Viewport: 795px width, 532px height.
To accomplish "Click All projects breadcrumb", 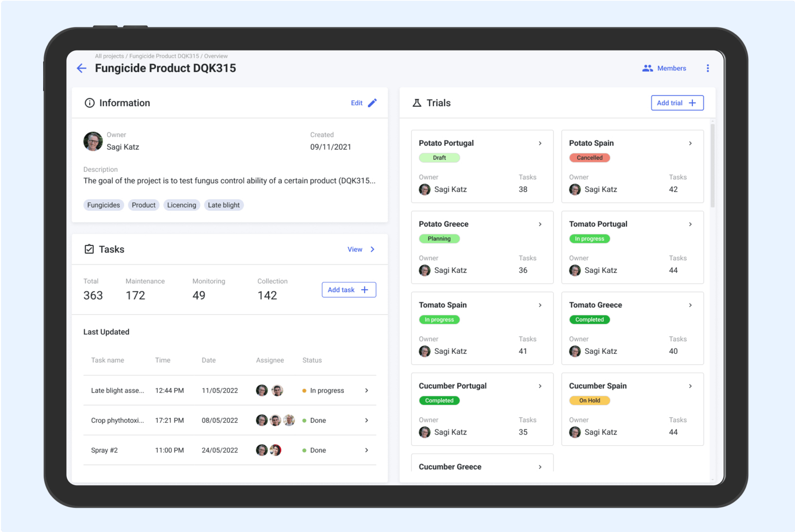I will 109,56.
